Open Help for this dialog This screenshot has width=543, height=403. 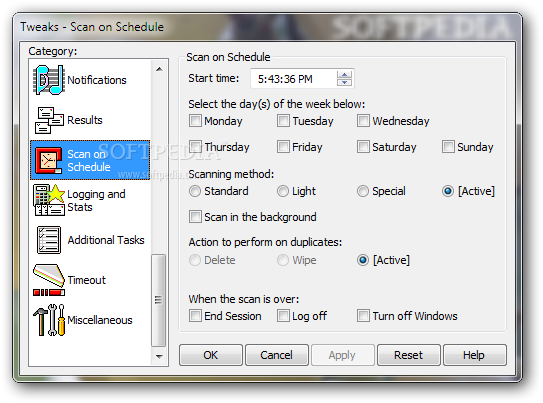tap(474, 355)
